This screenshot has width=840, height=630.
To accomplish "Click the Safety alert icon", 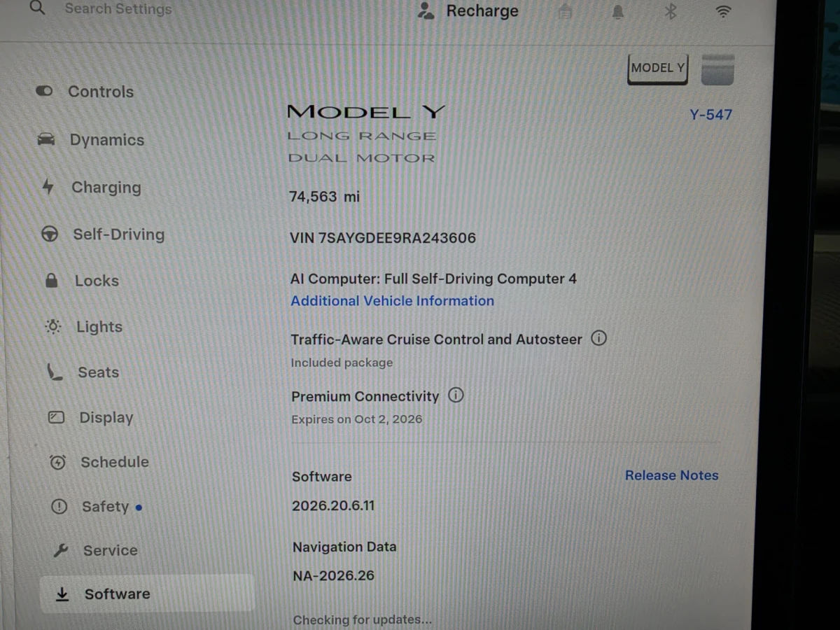I will pyautogui.click(x=59, y=506).
